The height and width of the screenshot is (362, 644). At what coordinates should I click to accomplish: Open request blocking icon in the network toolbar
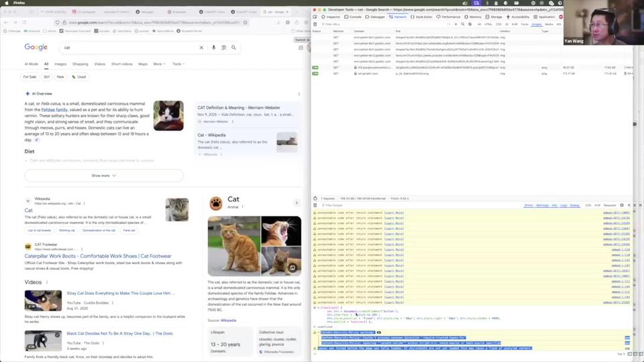pos(470,24)
